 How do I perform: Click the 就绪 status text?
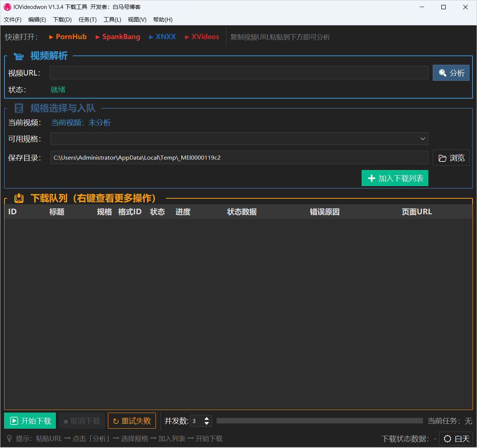(58, 89)
